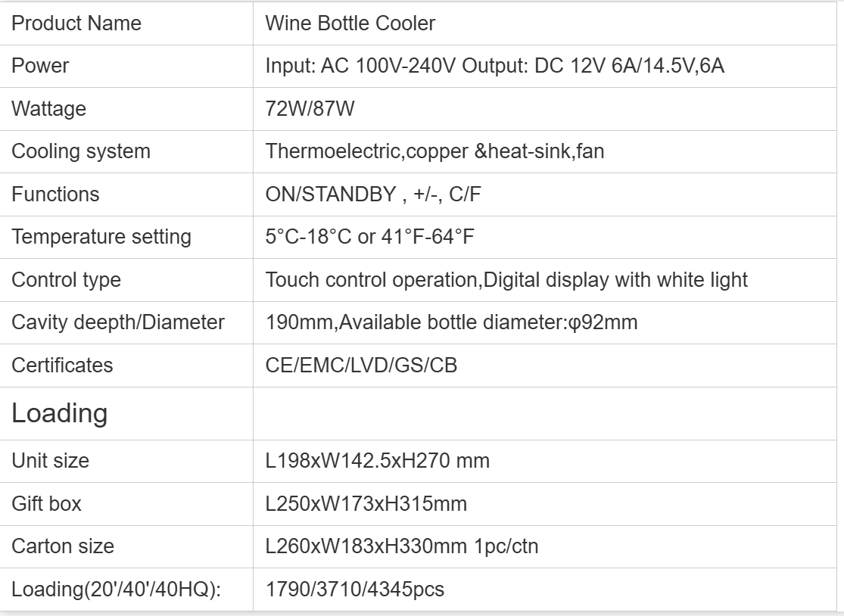
Task: Click the "Gift box" label
Action: pos(46,503)
